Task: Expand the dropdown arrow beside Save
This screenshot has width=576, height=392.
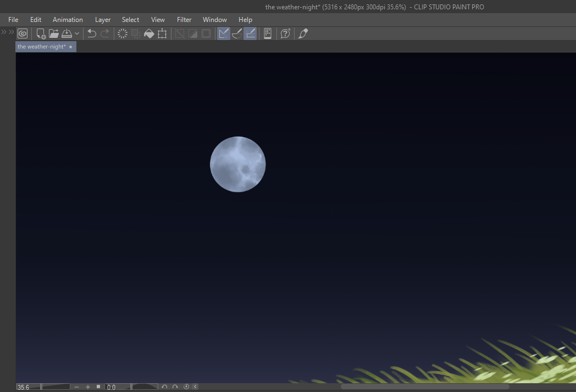Action: (77, 33)
